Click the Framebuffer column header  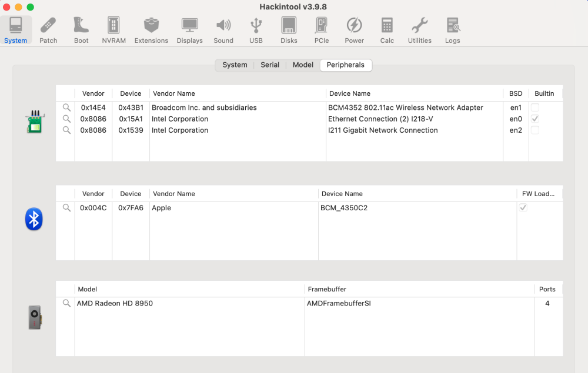(x=419, y=289)
